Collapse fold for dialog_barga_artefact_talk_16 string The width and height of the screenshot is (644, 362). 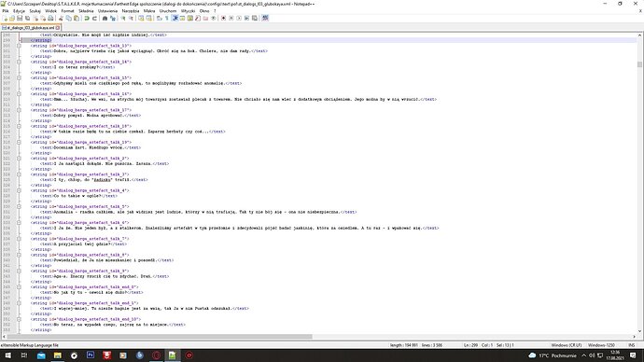(19, 94)
